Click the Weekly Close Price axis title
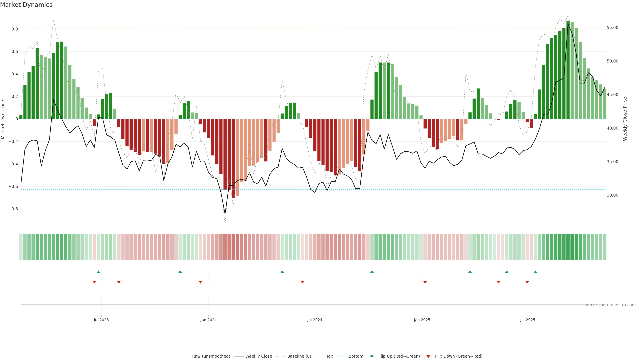Screen dimensions: 644x362 click(625, 119)
